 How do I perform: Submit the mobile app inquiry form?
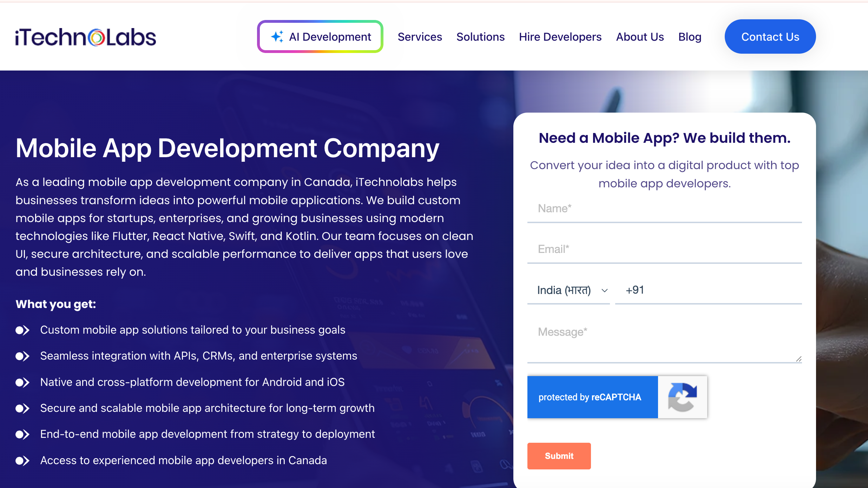pos(559,456)
